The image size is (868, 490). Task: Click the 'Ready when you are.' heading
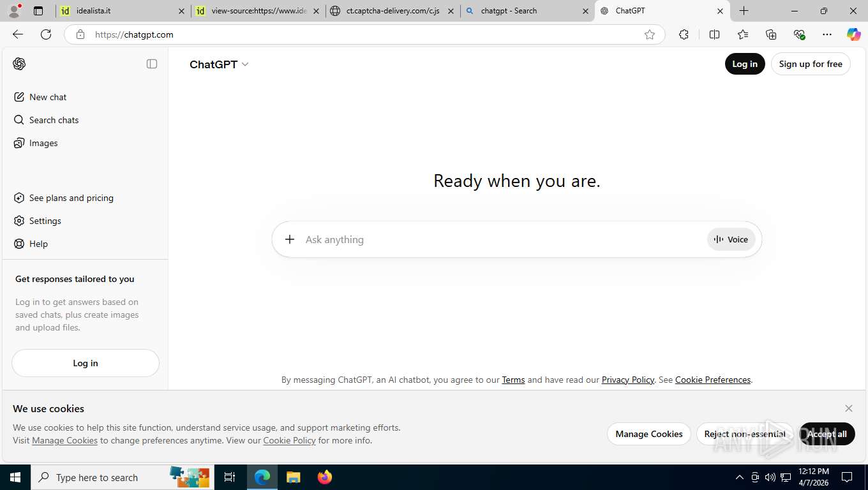coord(517,181)
